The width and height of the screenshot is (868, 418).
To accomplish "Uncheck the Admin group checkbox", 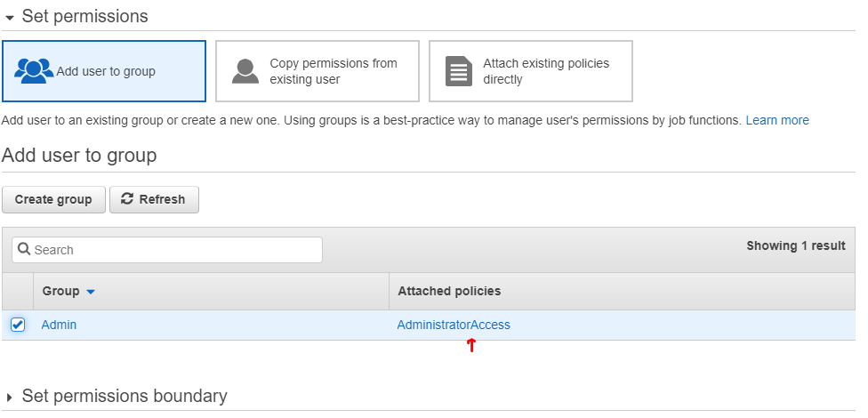I will [x=18, y=325].
